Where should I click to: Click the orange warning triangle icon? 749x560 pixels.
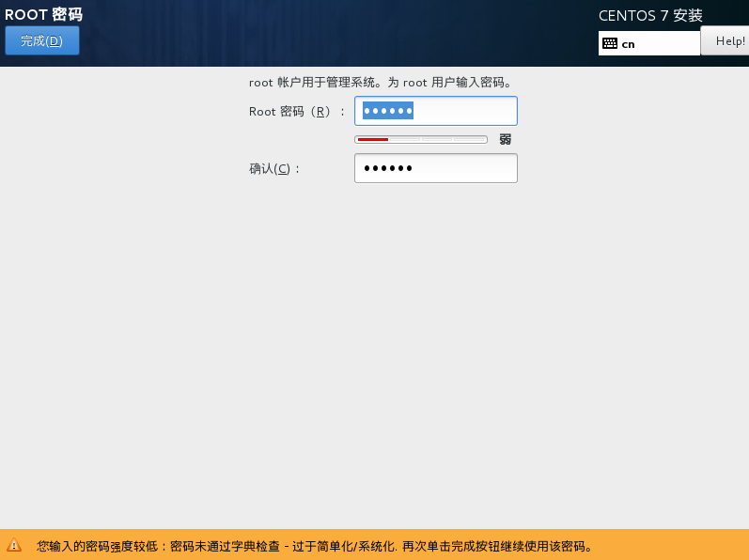click(14, 545)
